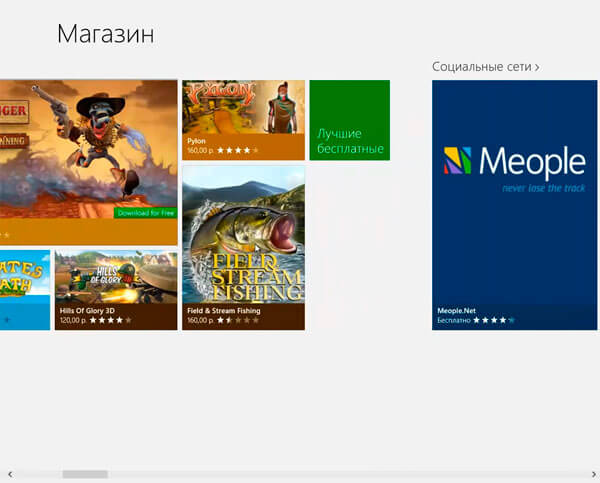Screen dimensions: 600x483
Task: Click the Meople colorful logo icon
Action: [458, 160]
